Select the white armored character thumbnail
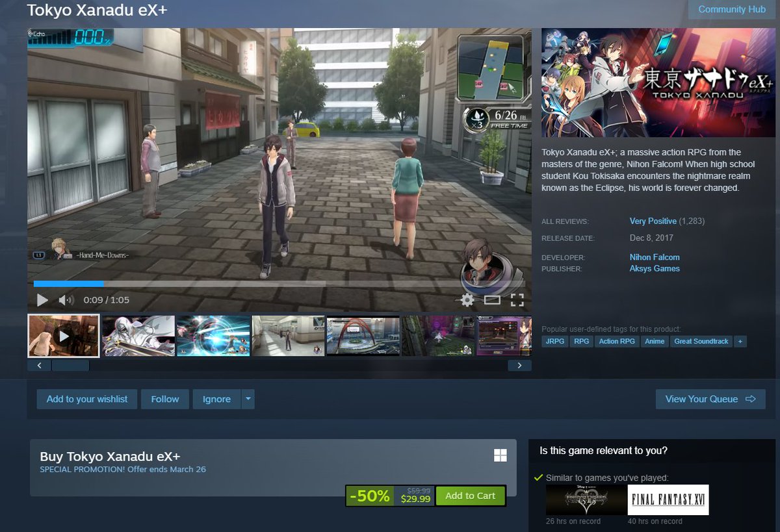The height and width of the screenshot is (532, 780). pos(138,336)
